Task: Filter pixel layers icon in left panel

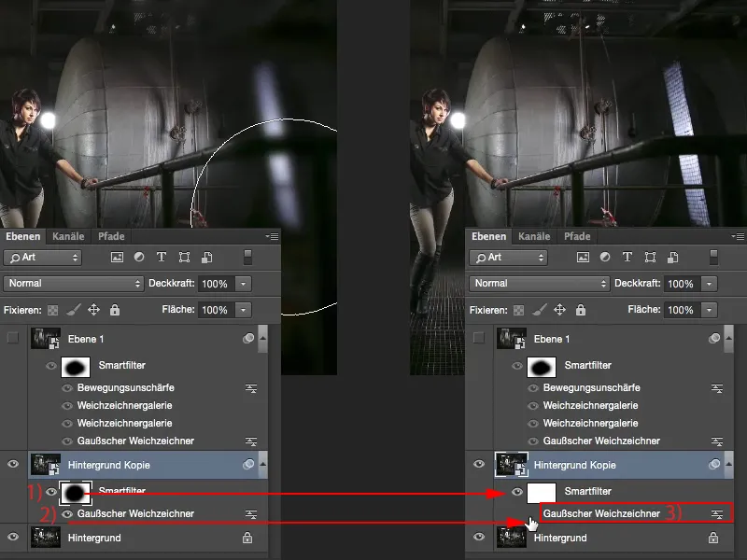Action: click(x=117, y=258)
